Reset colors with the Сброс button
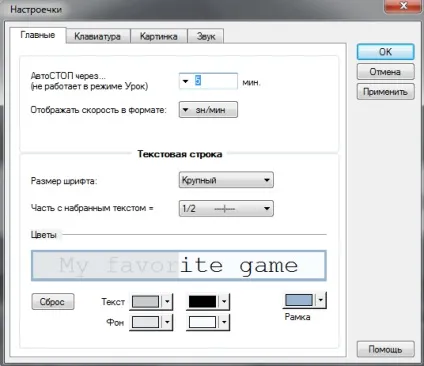 [53, 302]
